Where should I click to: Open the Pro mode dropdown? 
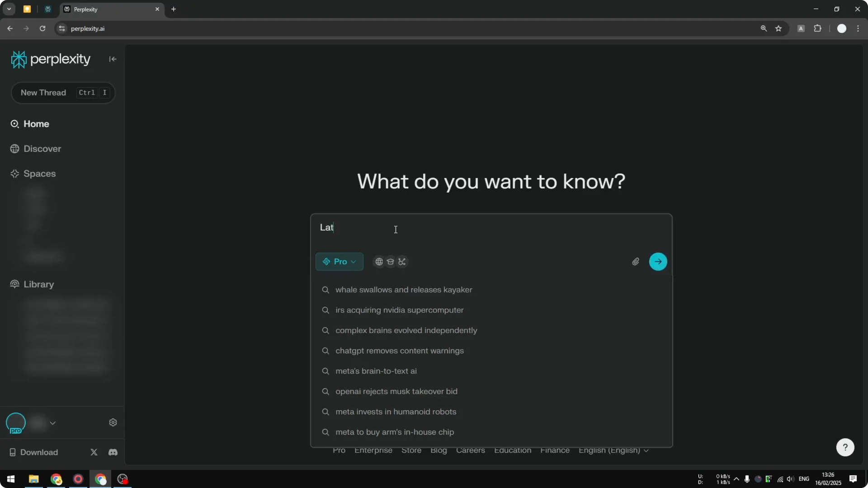coord(339,262)
